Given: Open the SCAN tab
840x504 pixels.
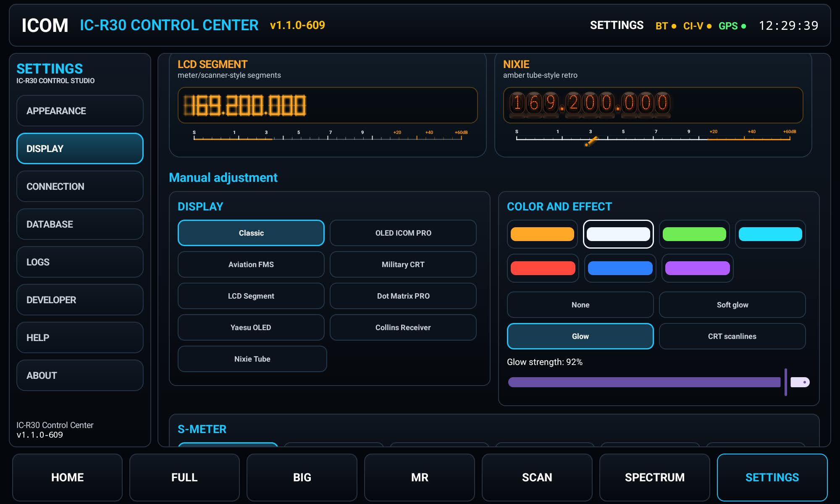Looking at the screenshot, I should coord(537,478).
